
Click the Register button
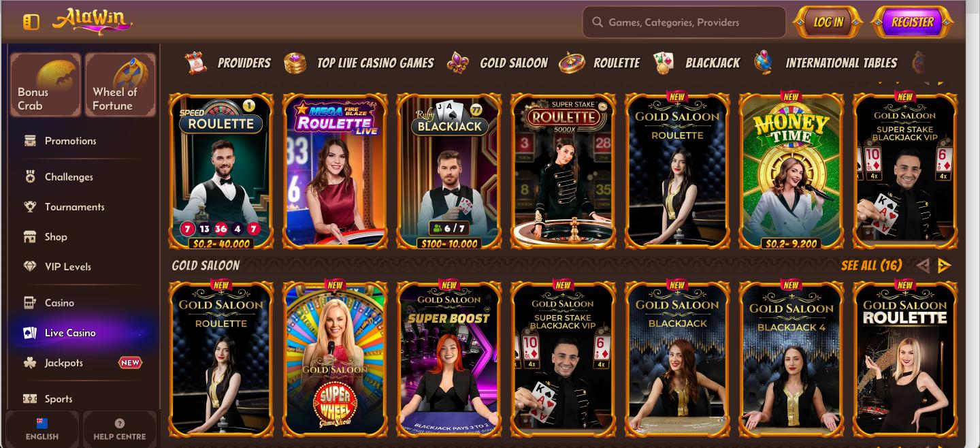point(913,22)
